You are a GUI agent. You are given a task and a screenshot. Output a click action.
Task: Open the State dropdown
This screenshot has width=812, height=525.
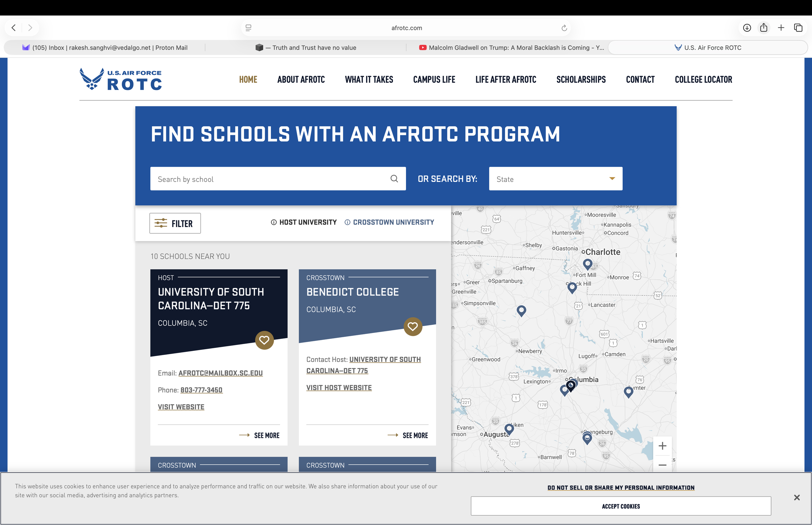click(x=555, y=179)
